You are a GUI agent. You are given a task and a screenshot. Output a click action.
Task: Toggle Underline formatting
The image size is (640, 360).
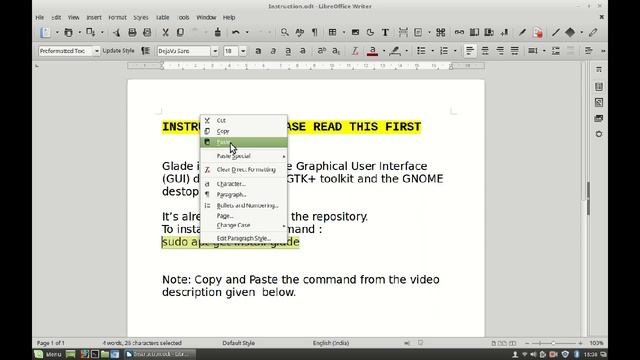pos(288,51)
